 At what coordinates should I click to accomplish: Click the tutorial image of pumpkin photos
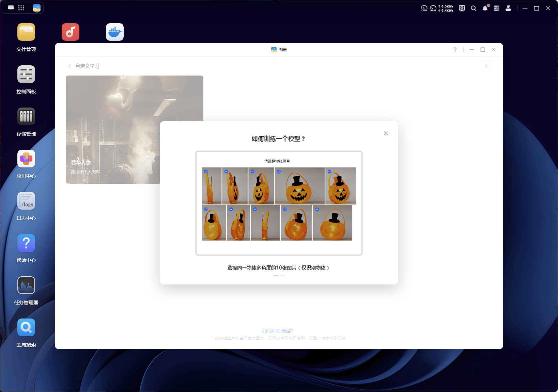pos(279,203)
